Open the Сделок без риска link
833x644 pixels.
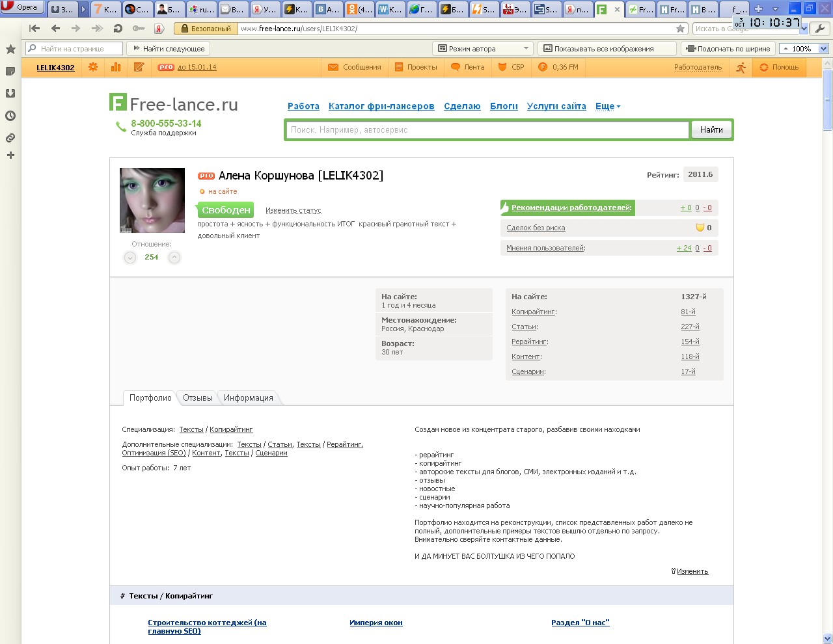(536, 228)
